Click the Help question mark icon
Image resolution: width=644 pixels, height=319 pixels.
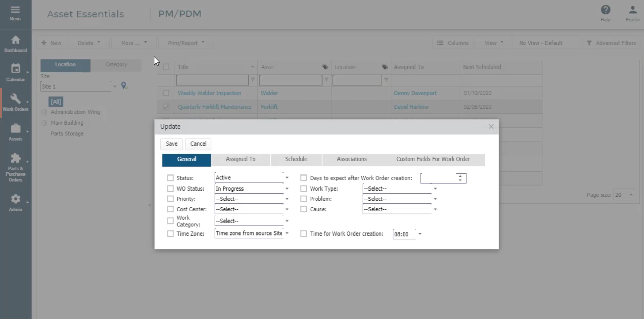(x=605, y=10)
